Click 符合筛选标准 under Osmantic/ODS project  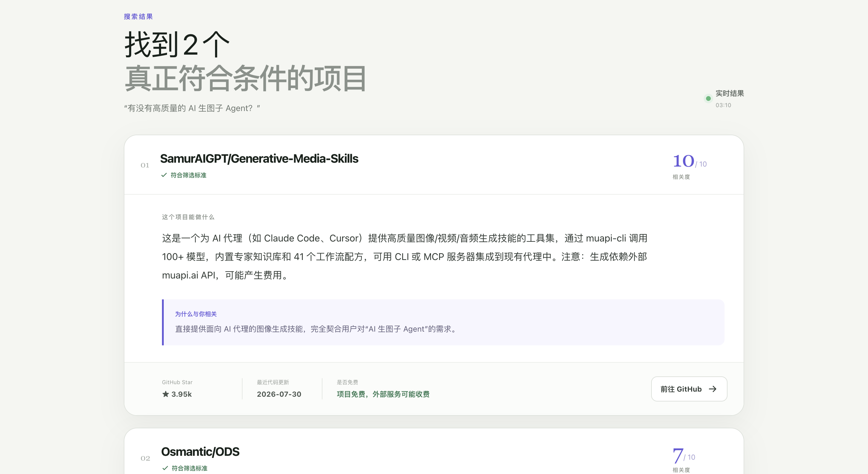pos(189,468)
